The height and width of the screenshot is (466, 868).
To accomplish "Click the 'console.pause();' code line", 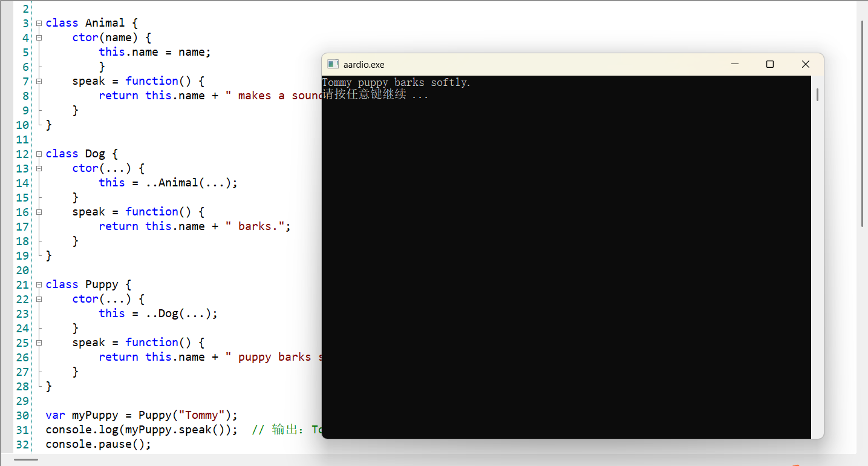I will (98, 444).
